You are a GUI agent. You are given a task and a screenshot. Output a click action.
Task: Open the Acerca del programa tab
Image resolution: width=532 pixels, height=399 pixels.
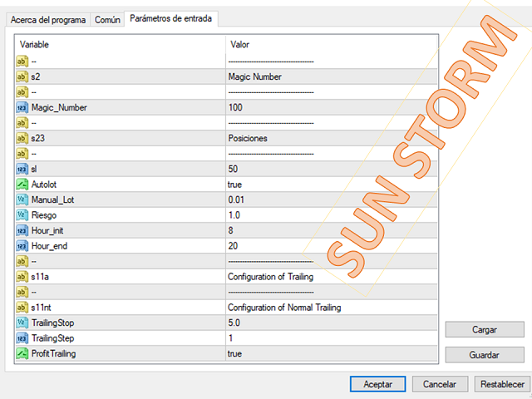pos(48,20)
